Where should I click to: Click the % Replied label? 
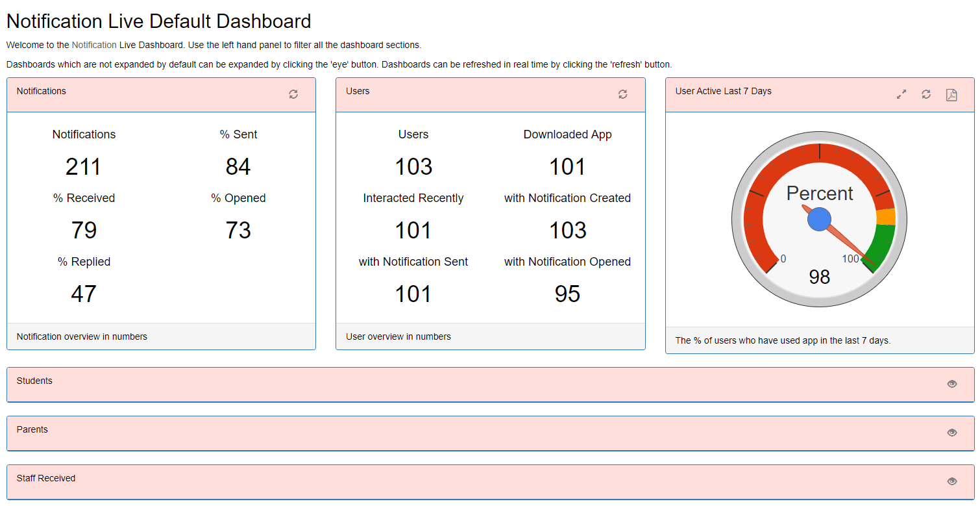click(84, 262)
